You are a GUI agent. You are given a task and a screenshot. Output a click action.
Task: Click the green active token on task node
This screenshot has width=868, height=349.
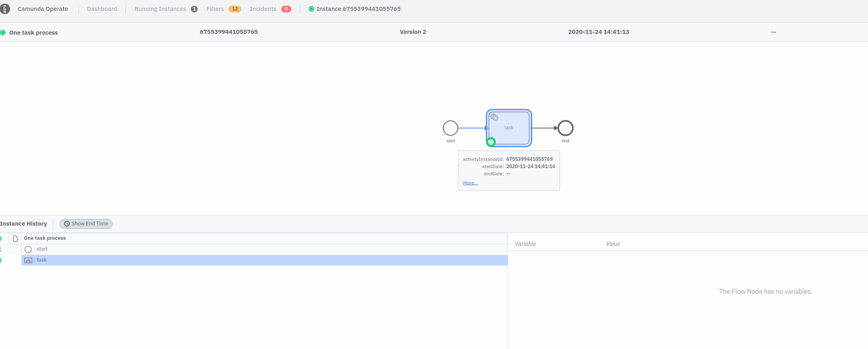(491, 142)
